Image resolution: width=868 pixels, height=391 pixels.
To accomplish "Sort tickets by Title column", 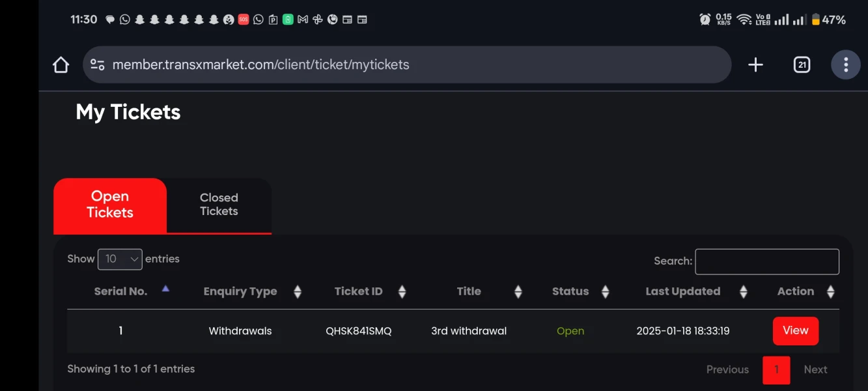I will (x=518, y=292).
